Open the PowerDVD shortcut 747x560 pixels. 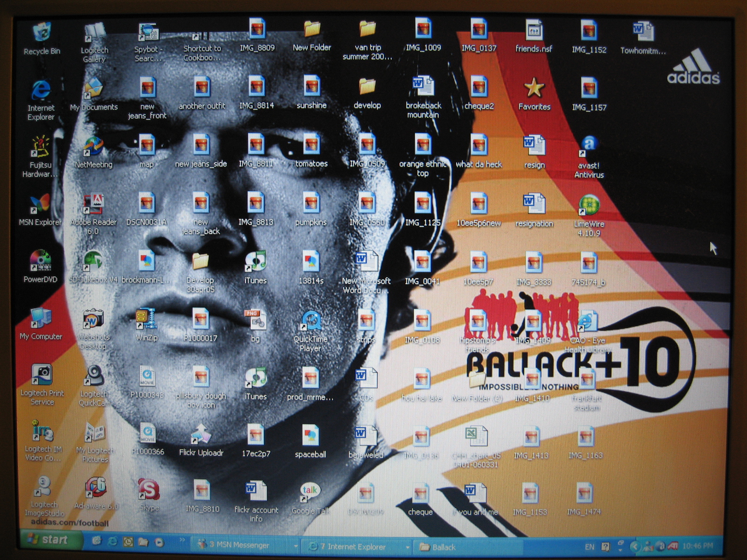(41, 260)
